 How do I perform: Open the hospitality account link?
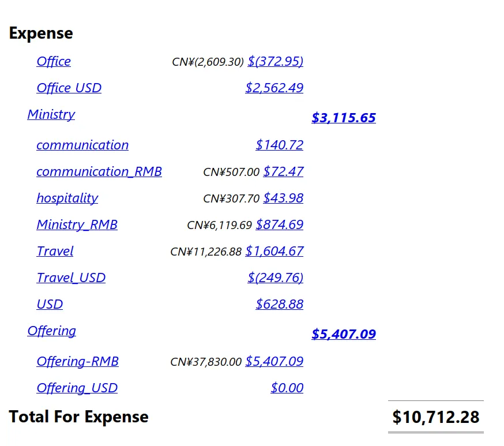pyautogui.click(x=67, y=198)
